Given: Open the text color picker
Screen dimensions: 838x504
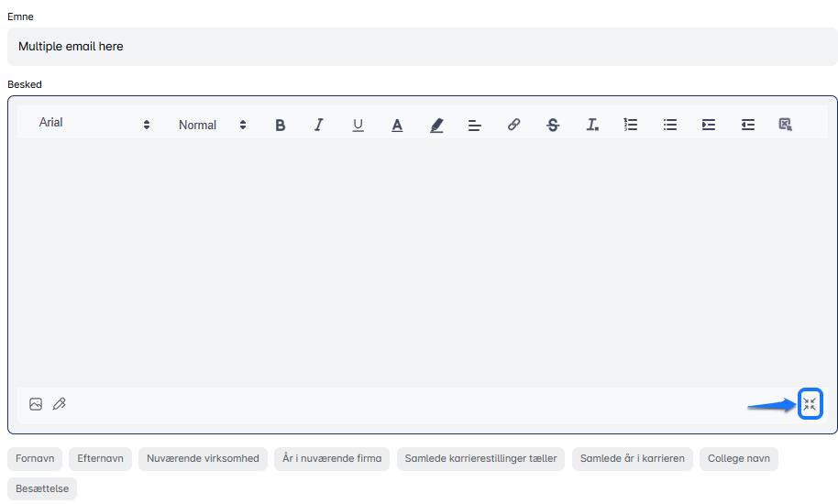Looking at the screenshot, I should click(x=397, y=125).
